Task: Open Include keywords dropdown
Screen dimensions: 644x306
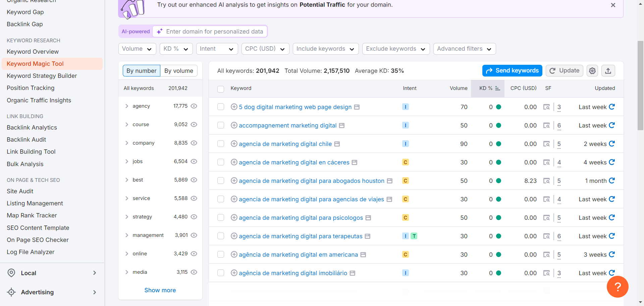Action: 326,49
